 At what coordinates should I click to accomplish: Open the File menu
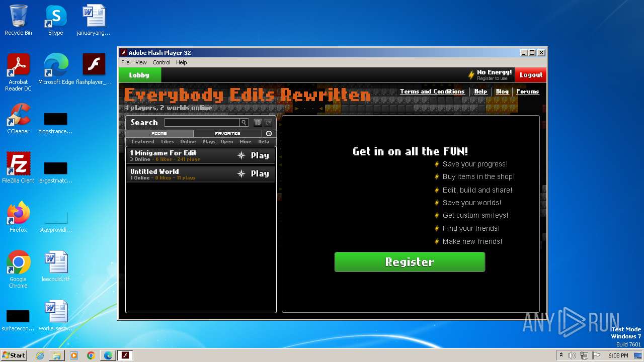(x=125, y=62)
